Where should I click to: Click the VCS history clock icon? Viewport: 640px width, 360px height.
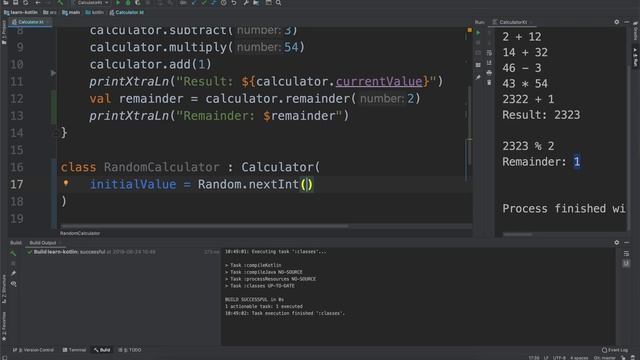pos(224,3)
